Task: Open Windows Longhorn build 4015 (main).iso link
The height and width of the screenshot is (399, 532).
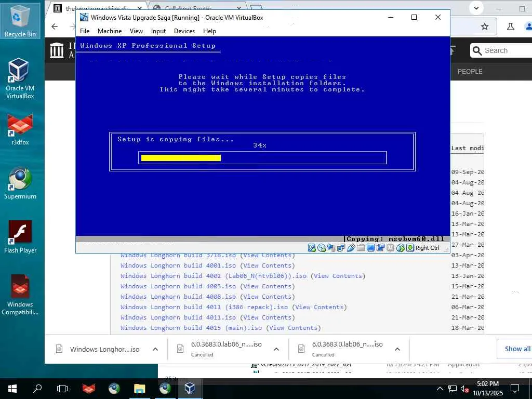Action: (x=191, y=328)
